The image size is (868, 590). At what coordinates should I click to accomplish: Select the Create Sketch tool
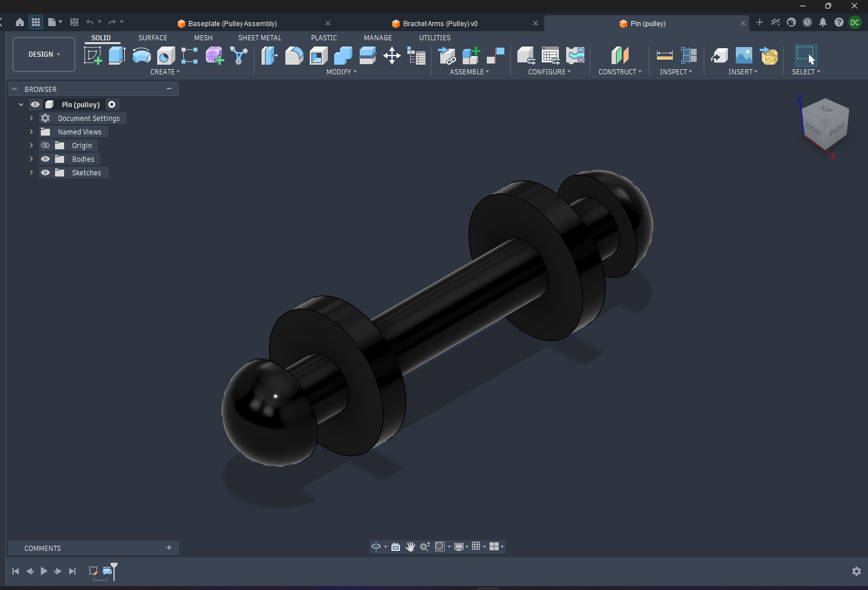pyautogui.click(x=92, y=56)
